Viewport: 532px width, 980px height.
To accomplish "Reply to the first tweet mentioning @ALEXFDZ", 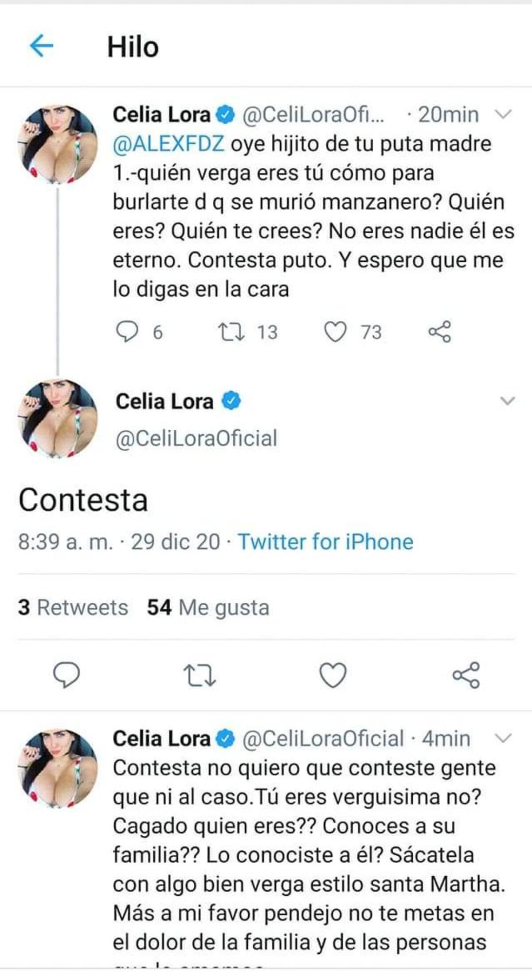I will pos(127,332).
